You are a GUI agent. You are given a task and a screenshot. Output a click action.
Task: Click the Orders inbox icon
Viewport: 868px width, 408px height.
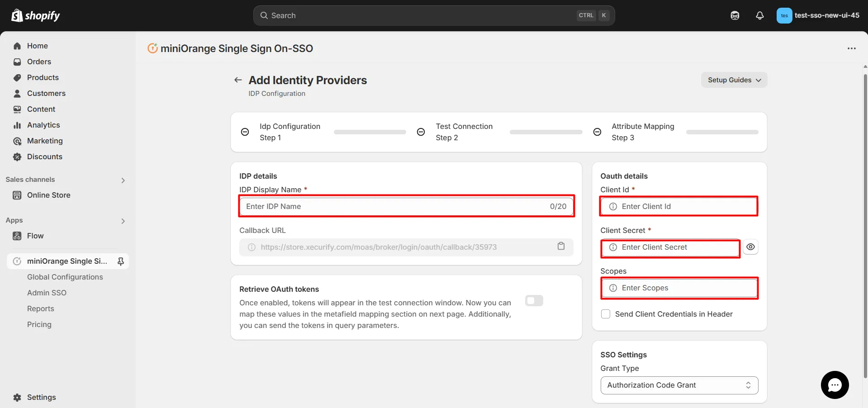pos(17,62)
